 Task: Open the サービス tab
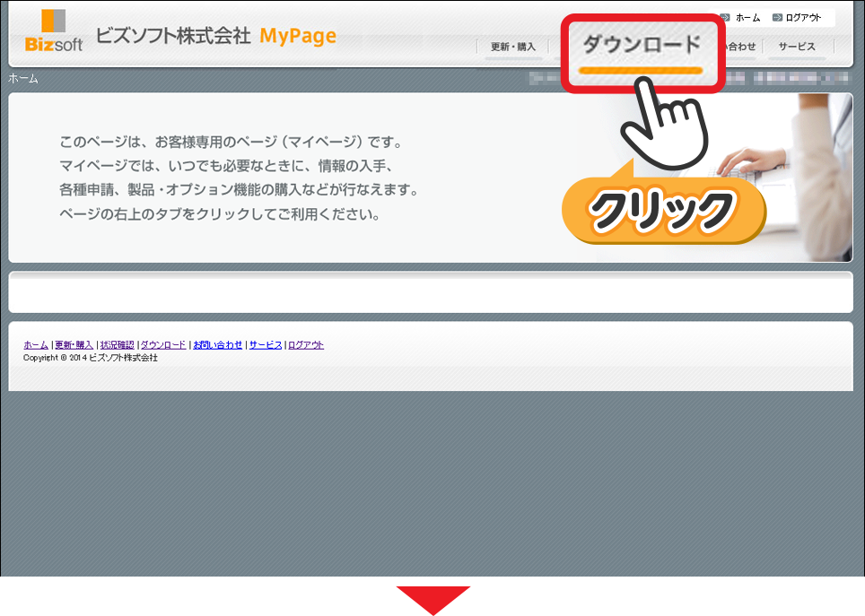(797, 47)
